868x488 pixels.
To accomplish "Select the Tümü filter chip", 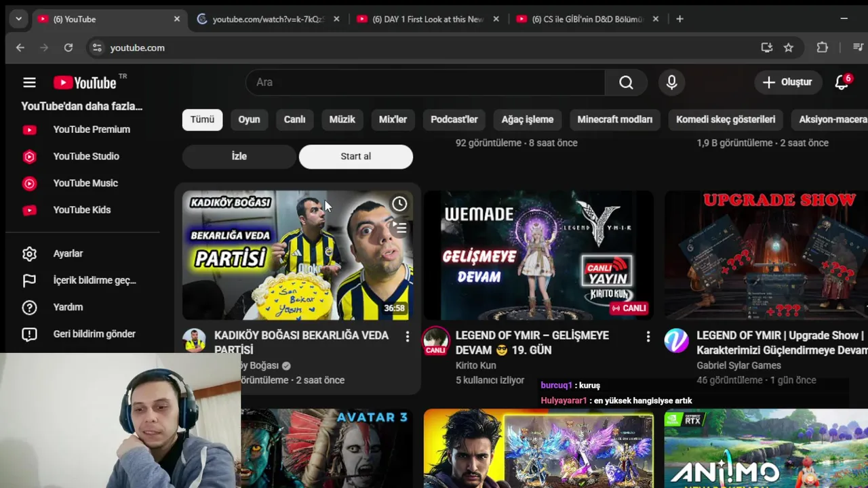I will (202, 119).
